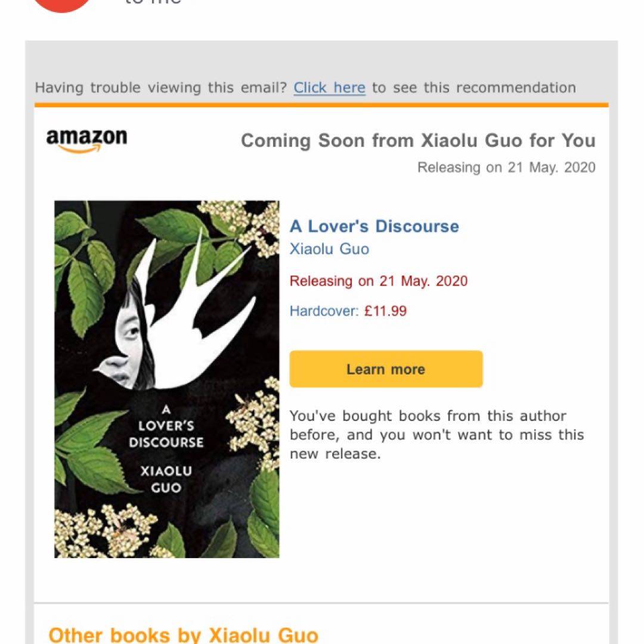The width and height of the screenshot is (644, 644).
Task: Select the Xiaolu Guo author link
Action: coord(329,249)
